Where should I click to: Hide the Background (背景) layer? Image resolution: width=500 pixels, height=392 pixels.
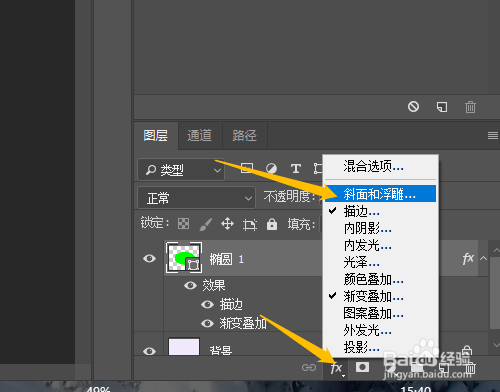click(149, 351)
